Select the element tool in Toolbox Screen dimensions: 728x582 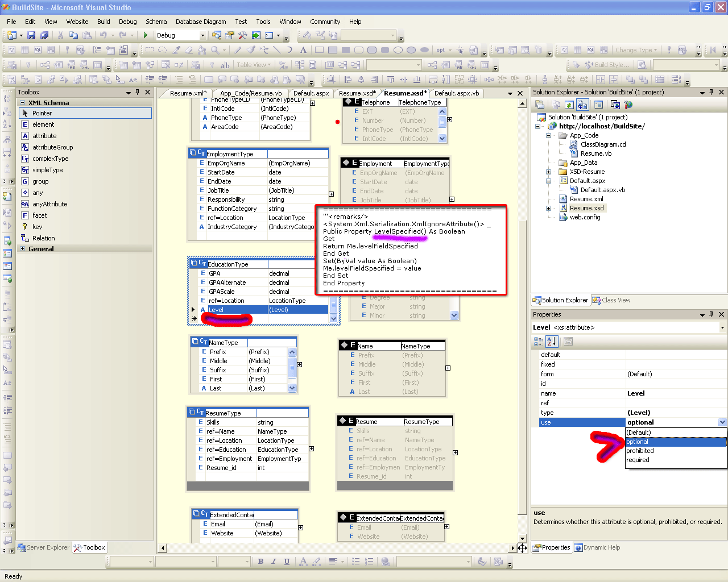(x=85, y=124)
